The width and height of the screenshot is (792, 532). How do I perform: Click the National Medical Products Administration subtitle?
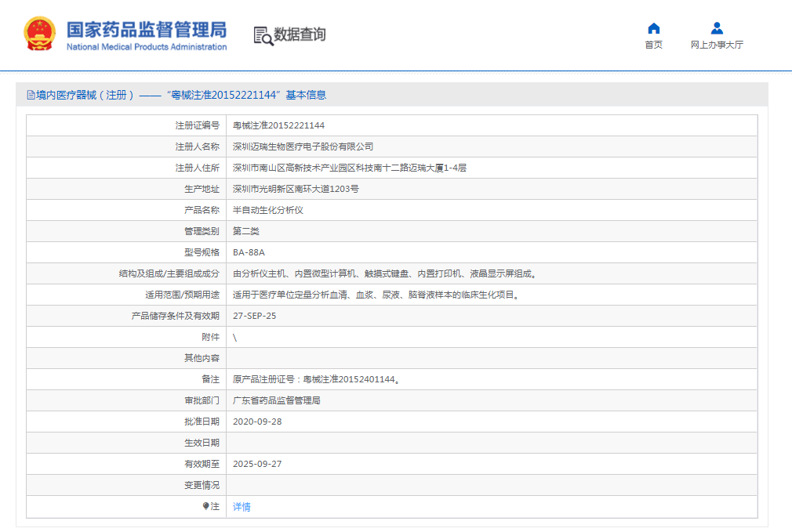point(147,47)
